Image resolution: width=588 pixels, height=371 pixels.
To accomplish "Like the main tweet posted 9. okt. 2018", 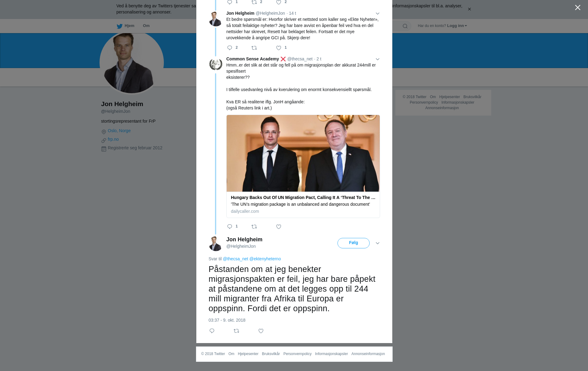I will click(261, 331).
